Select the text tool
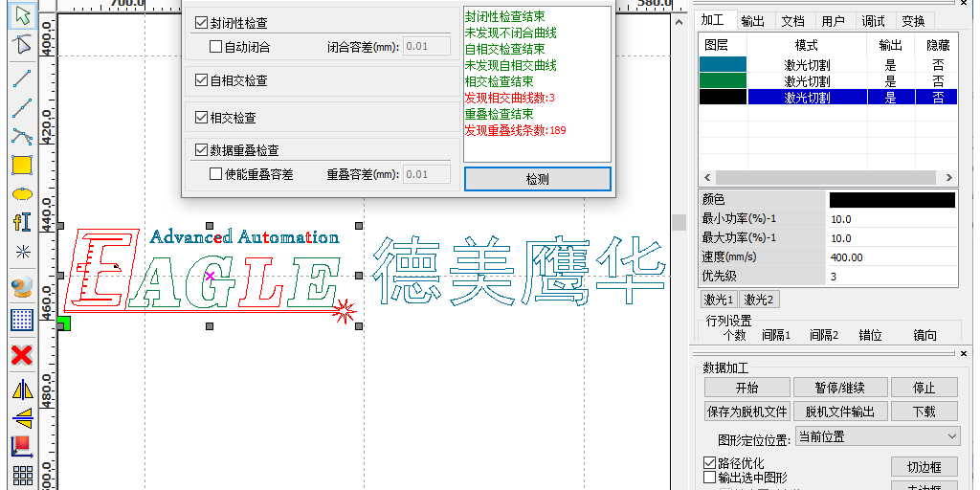Screen dimensions: 980x490 click(23, 222)
